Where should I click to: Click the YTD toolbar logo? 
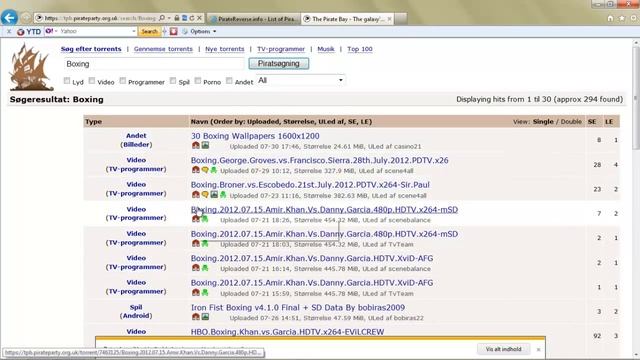pos(29,31)
